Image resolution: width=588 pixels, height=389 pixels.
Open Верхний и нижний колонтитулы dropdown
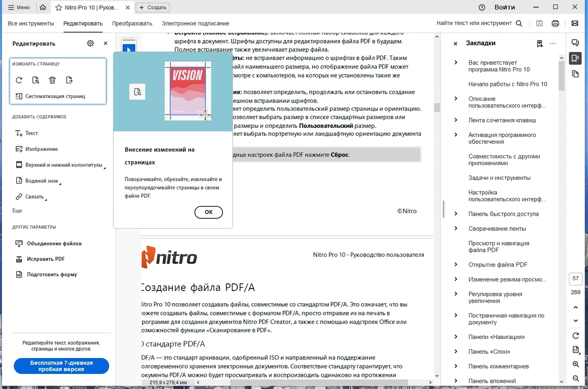point(60,165)
